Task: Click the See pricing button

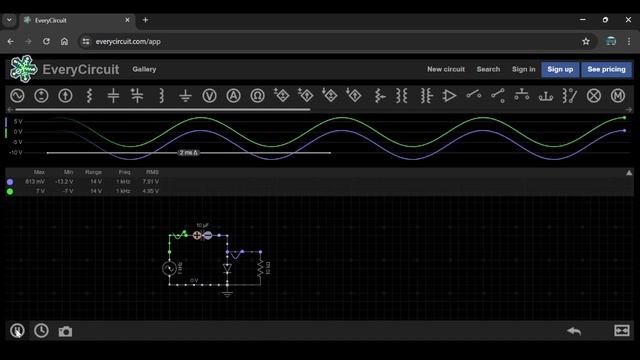Action: point(607,69)
